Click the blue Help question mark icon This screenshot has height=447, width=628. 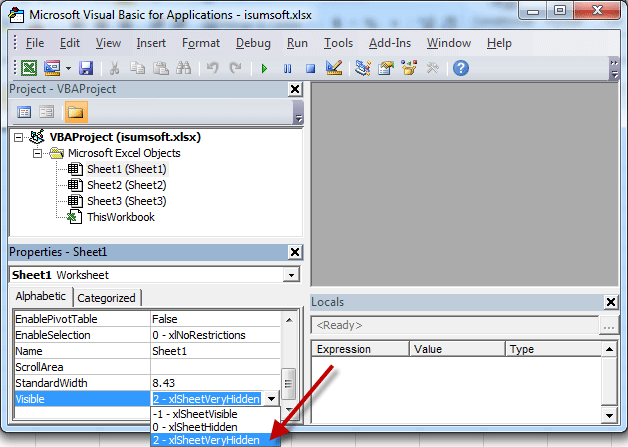pos(461,68)
